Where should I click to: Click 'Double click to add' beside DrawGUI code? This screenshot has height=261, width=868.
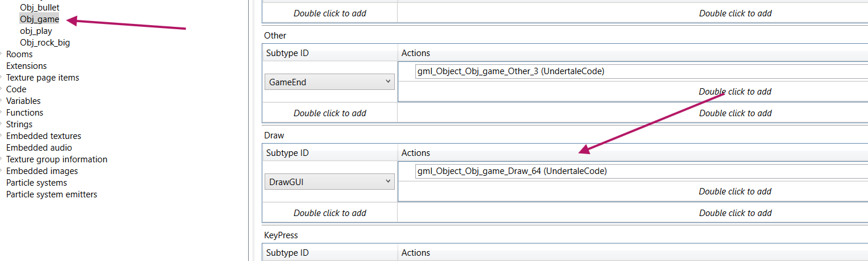pyautogui.click(x=735, y=192)
